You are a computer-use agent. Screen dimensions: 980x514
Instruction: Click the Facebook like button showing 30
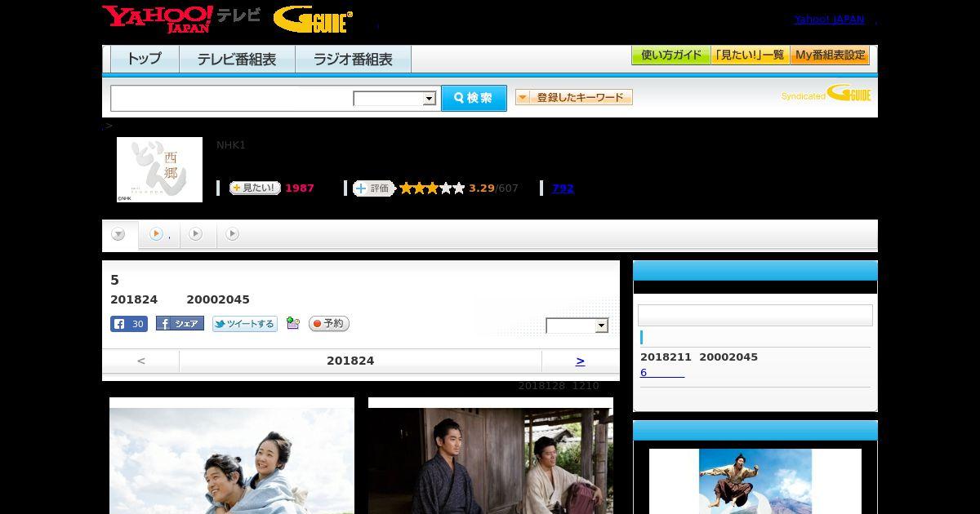point(129,324)
